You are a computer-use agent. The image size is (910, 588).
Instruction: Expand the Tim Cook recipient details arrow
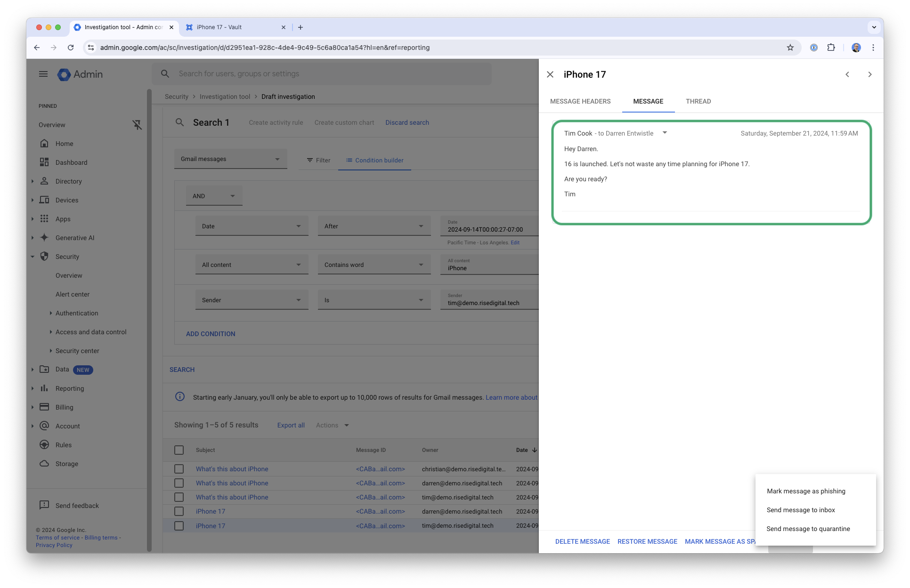[x=665, y=133]
